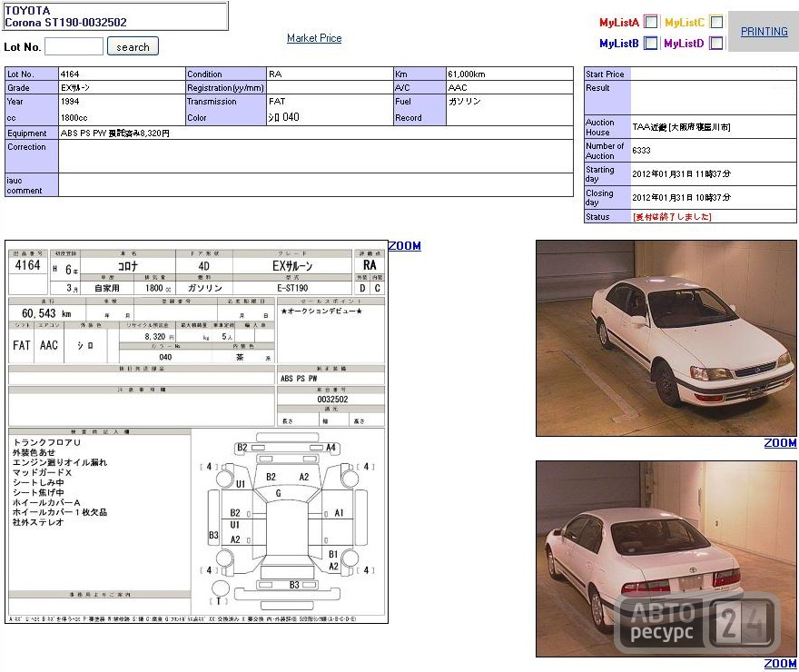
Task: Select the year value 1994
Action: click(70, 102)
